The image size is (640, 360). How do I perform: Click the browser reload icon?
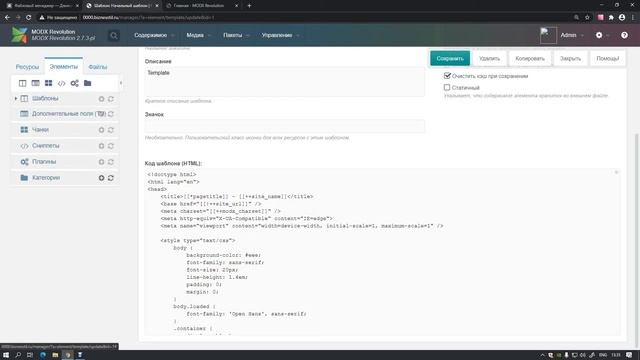click(29, 18)
